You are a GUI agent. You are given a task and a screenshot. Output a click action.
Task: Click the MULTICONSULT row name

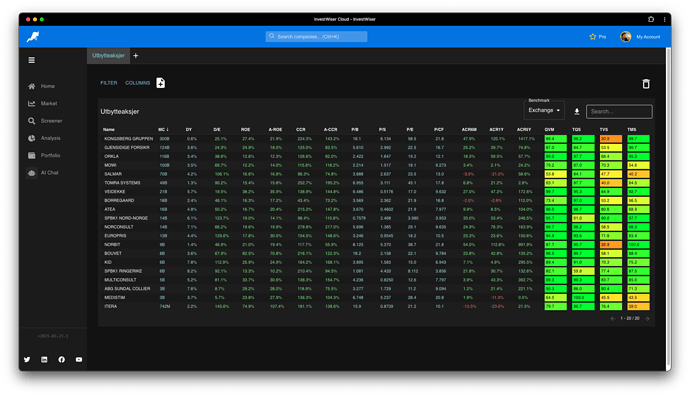120,280
